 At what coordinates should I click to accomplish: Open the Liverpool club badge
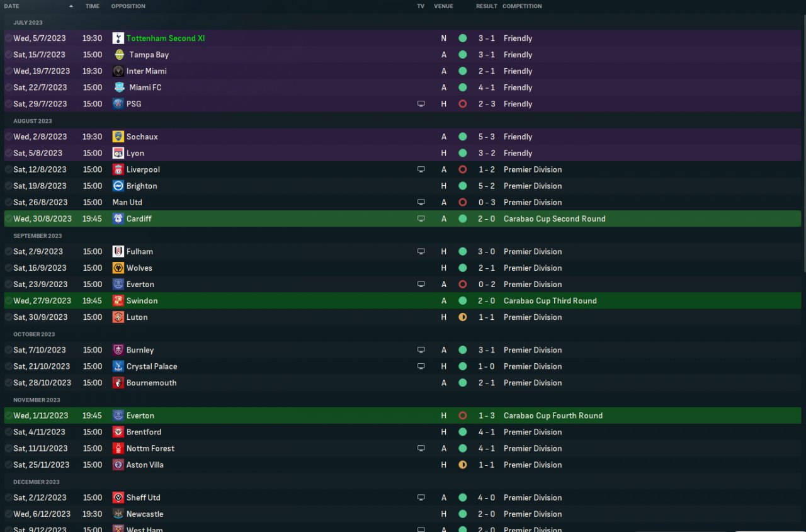118,169
